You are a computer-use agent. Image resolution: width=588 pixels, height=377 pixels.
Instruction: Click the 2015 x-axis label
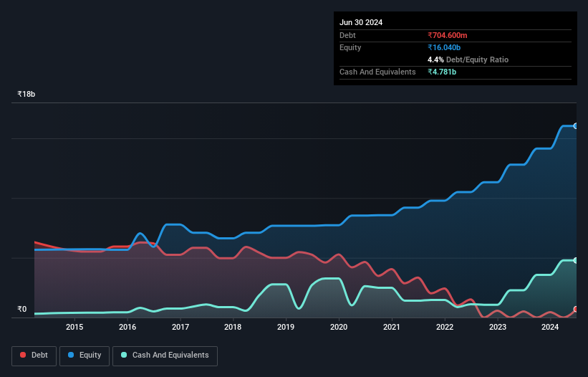point(74,327)
